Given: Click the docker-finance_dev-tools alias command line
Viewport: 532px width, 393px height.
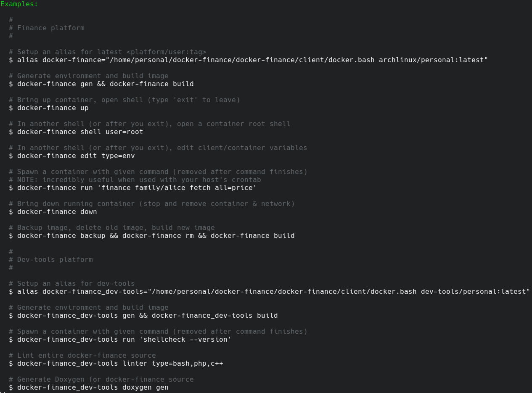Looking at the screenshot, I should (x=269, y=292).
